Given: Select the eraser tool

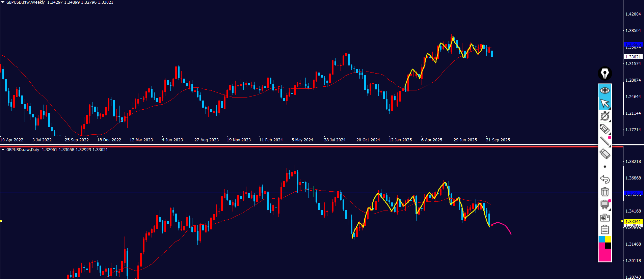Looking at the screenshot, I should tap(605, 154).
